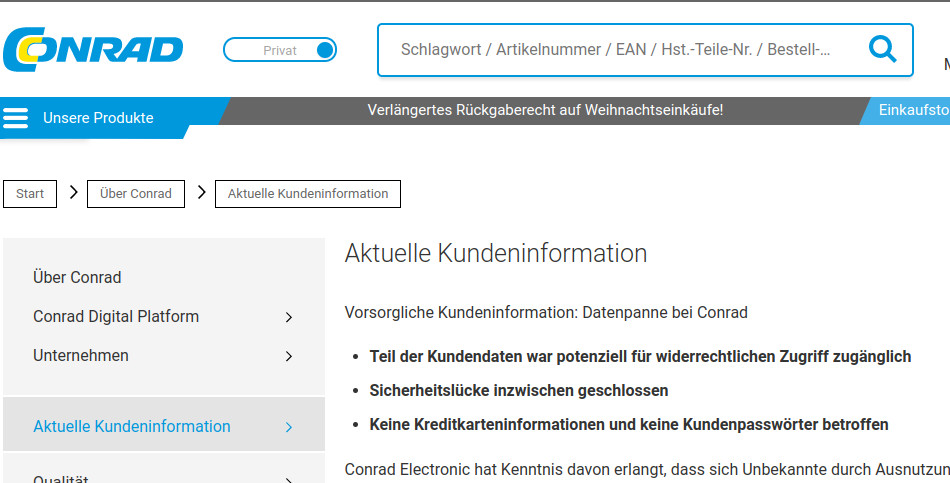
Task: Open Conrad Digital Platform sidebar entry
Action: [116, 316]
